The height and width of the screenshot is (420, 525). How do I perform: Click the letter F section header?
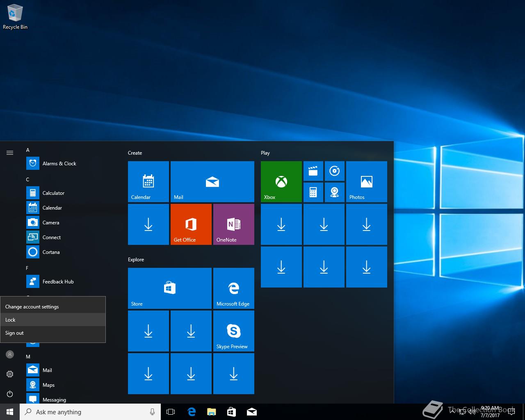[28, 268]
